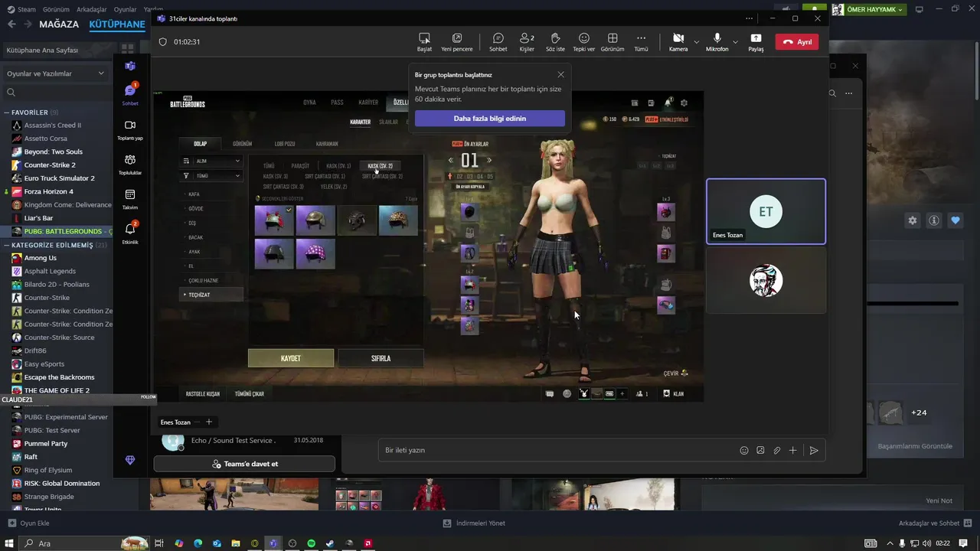Open the emoji picker in message box
This screenshot has height=551, width=980.
(x=744, y=451)
